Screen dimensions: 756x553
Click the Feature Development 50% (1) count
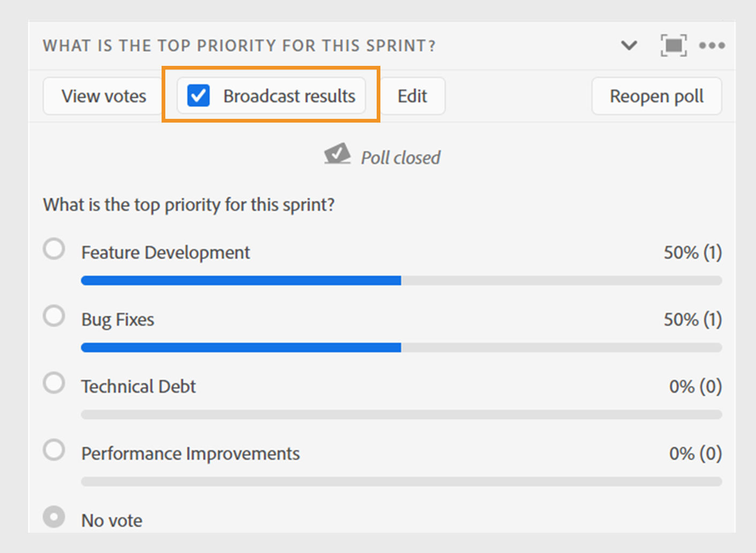692,252
